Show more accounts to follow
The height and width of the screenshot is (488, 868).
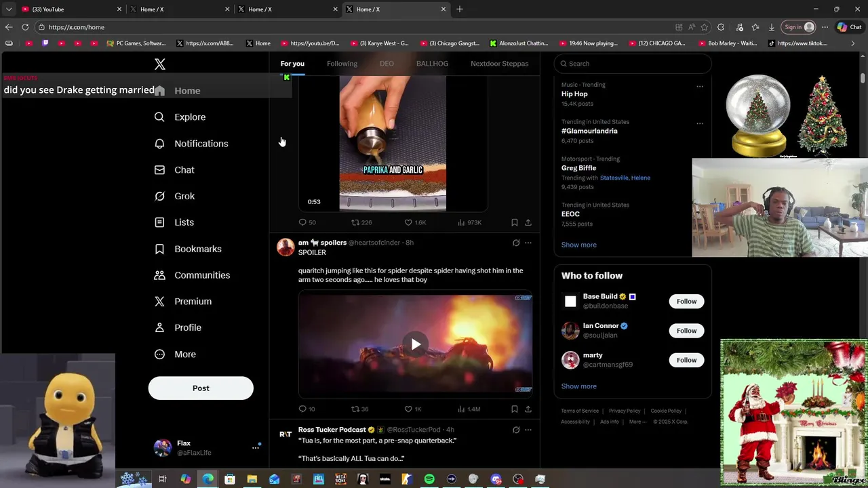point(578,386)
